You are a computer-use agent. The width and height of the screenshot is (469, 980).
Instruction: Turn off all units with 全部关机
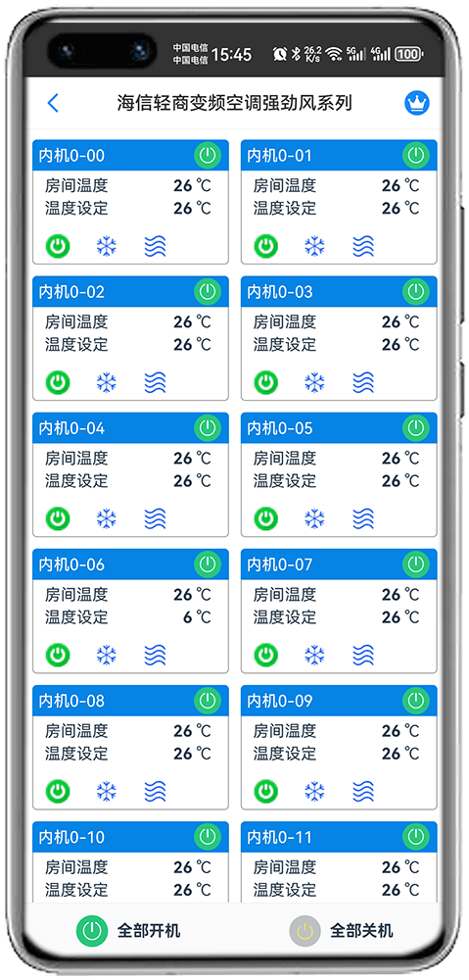click(341, 931)
